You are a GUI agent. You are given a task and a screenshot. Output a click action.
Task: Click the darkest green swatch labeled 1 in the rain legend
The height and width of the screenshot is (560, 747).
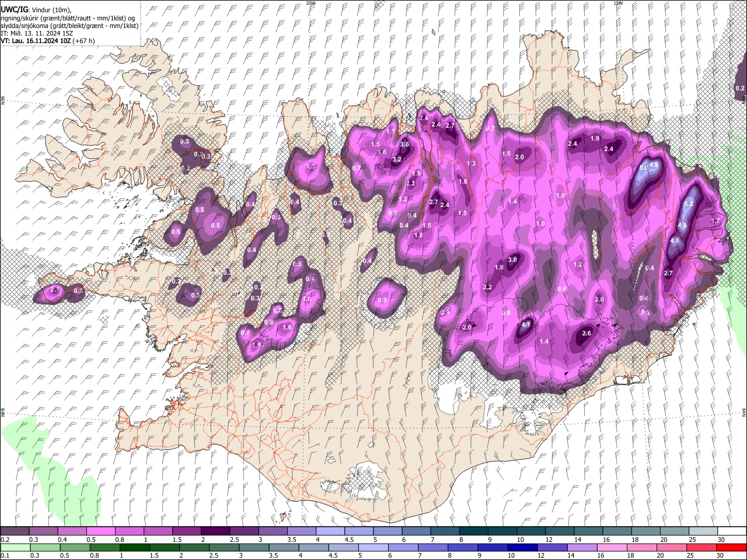point(134,547)
